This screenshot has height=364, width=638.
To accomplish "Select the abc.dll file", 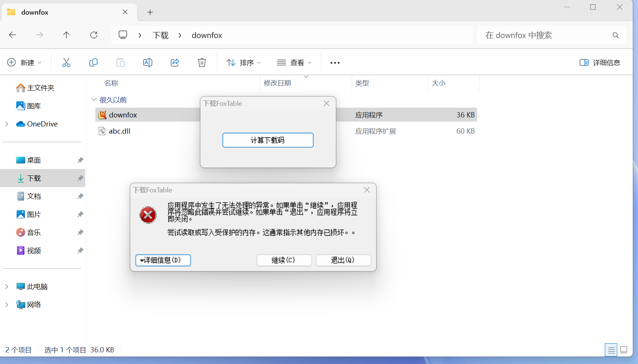I will pyautogui.click(x=119, y=131).
